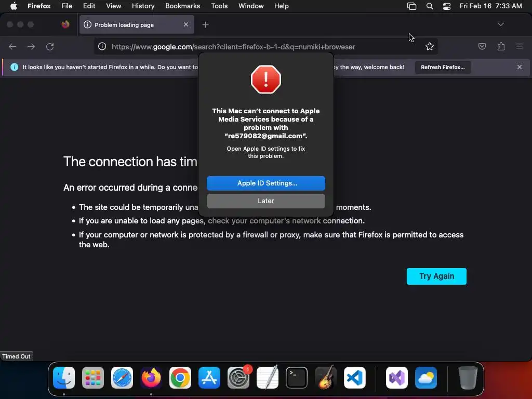This screenshot has width=532, height=399.
Task: Click Apple ID Settings... button
Action: tap(265, 183)
